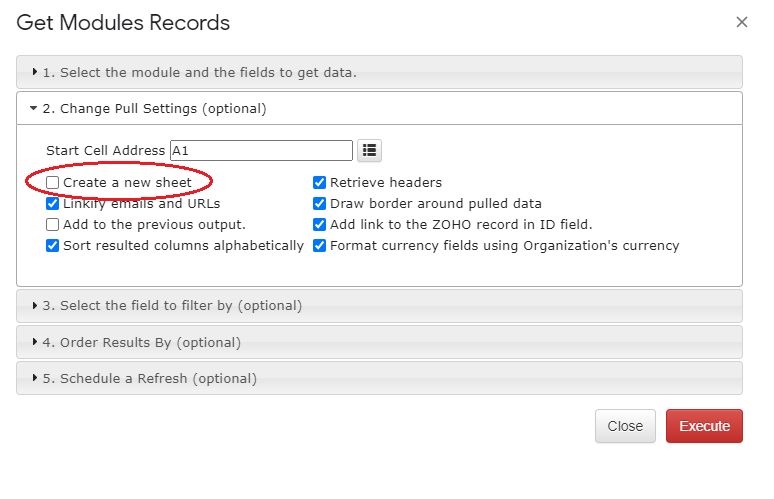This screenshot has height=499, width=774.
Task: Click the arrow icon beside filter section
Action: (35, 306)
